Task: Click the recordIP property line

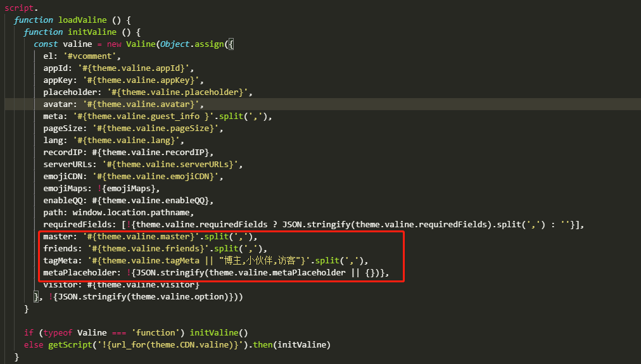Action: click(128, 152)
